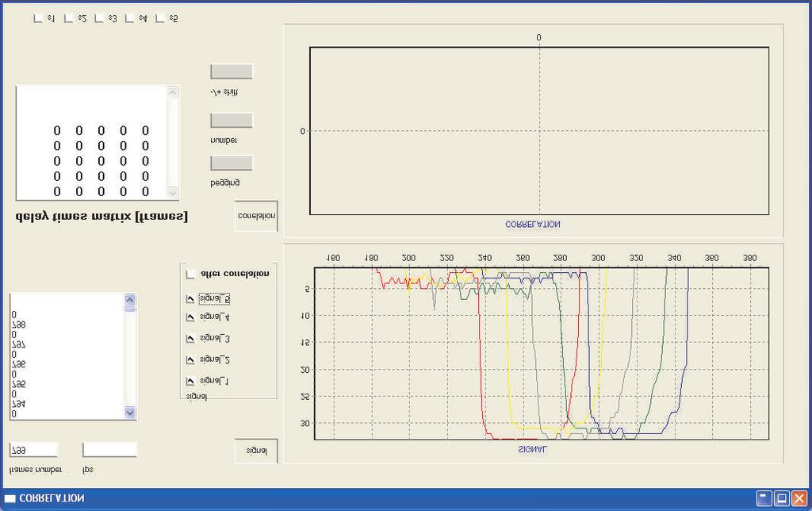The width and height of the screenshot is (812, 511).
Task: Maximize the CORRELATION window
Action: coord(782,498)
